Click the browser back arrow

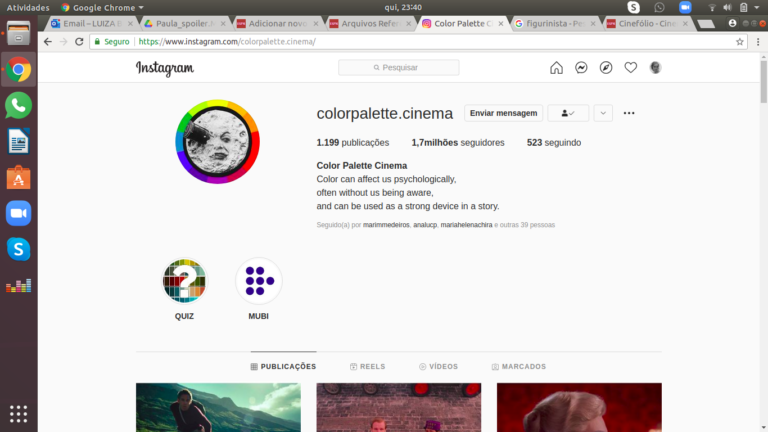coord(48,42)
